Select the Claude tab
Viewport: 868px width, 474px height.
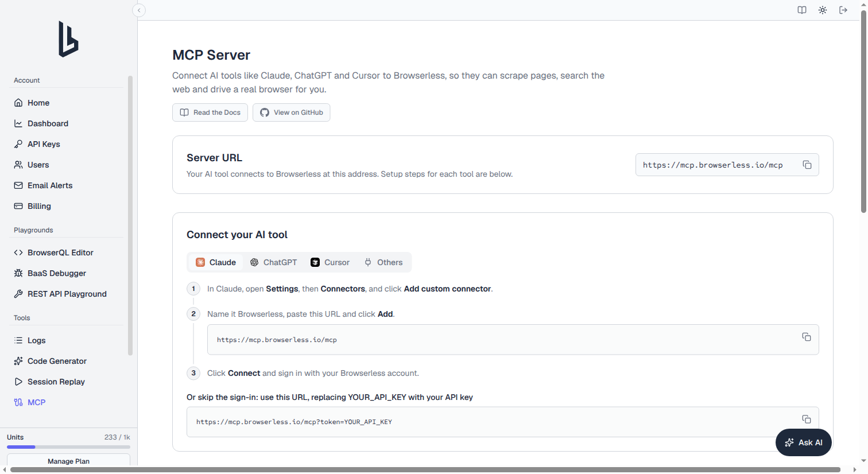pos(216,262)
